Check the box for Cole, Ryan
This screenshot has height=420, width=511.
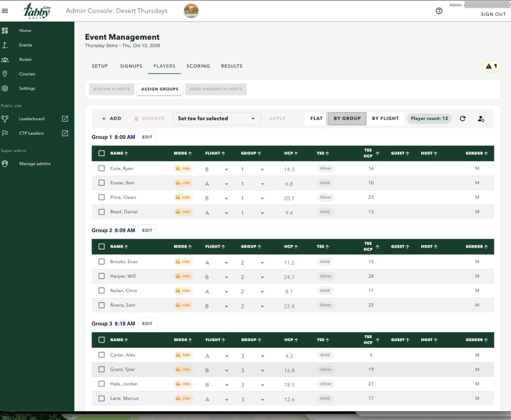(102, 168)
